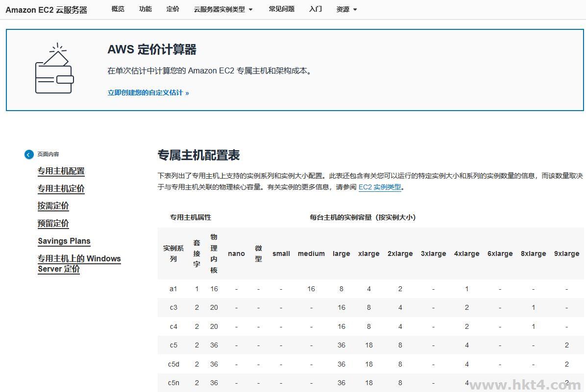Open the 功能 nav item
The height and width of the screenshot is (392, 586).
(x=146, y=9)
